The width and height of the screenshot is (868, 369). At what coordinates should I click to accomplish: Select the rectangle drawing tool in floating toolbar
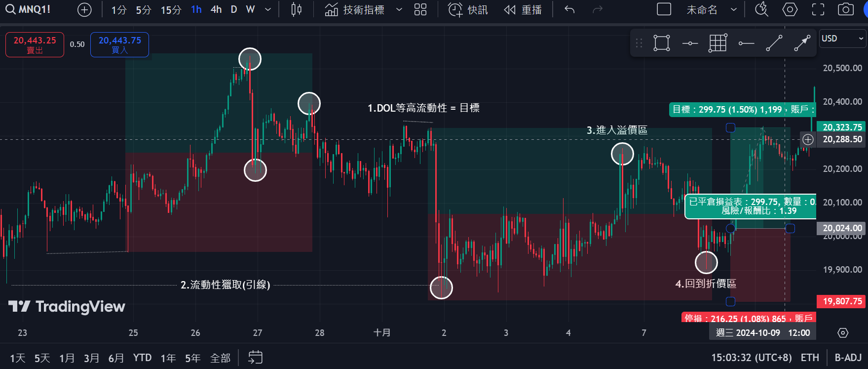pyautogui.click(x=662, y=43)
